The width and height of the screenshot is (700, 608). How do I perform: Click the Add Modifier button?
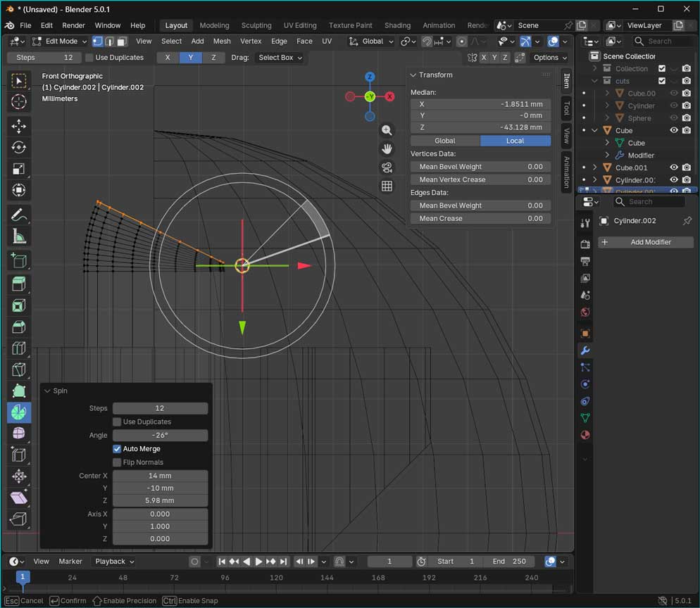point(646,242)
